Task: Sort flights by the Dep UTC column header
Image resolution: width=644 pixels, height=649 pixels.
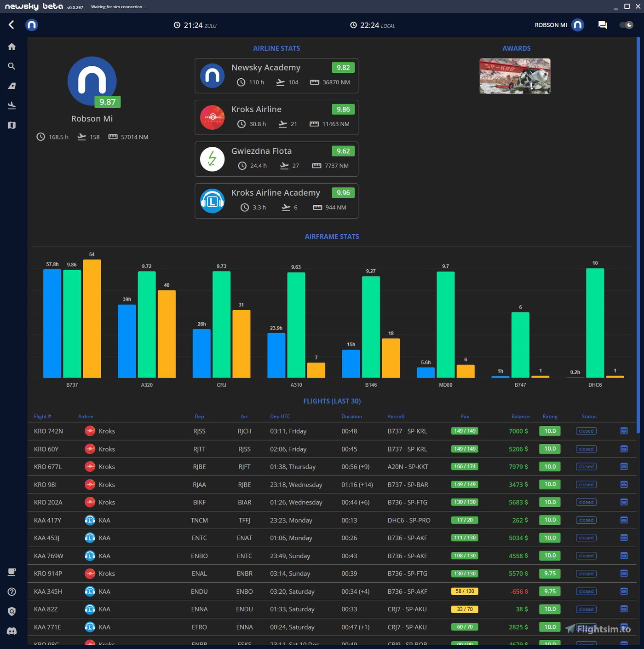Action: tap(280, 416)
